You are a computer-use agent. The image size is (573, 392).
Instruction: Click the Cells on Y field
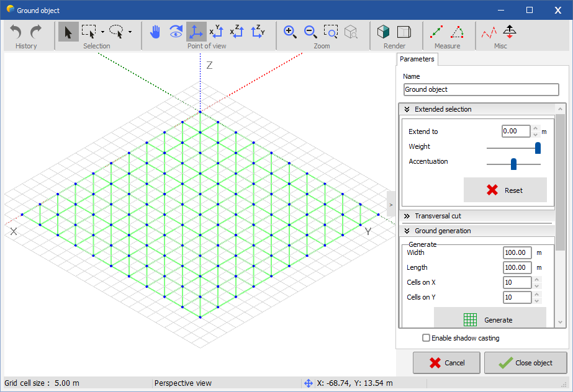(x=517, y=298)
